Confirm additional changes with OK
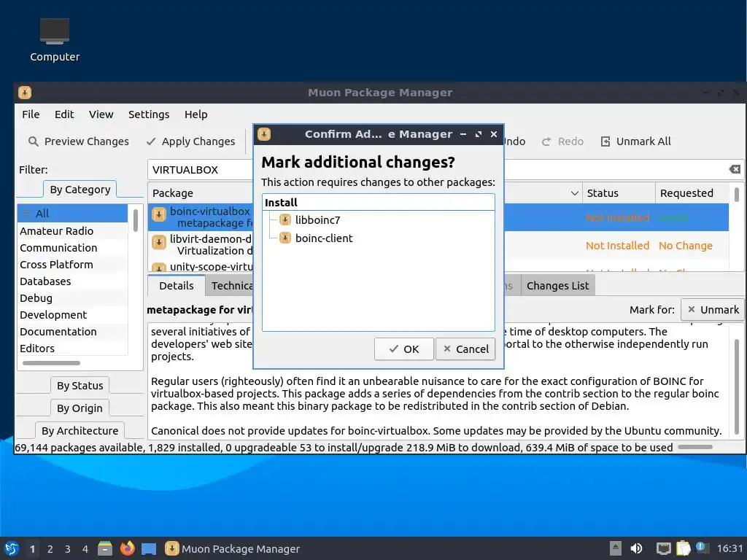This screenshot has width=747, height=560. [x=404, y=349]
